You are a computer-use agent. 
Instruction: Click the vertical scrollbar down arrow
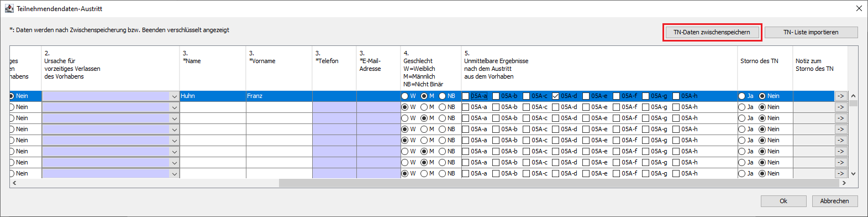point(853,174)
